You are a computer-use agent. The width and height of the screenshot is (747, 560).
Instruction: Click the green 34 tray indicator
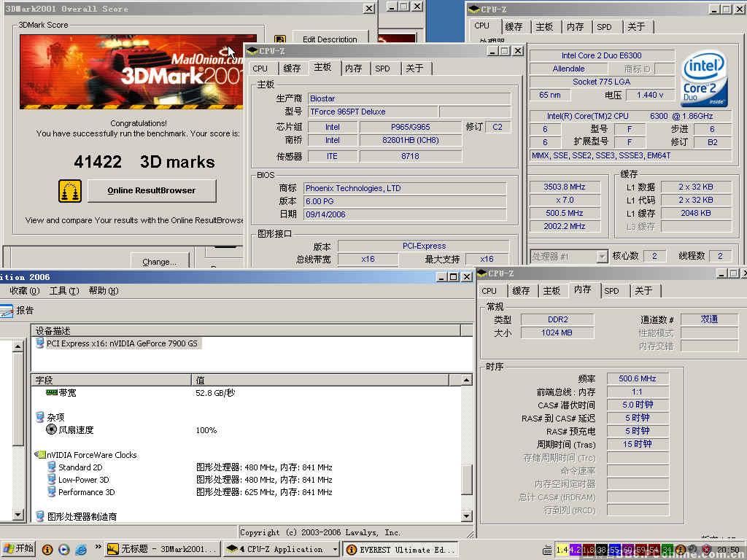pyautogui.click(x=667, y=550)
